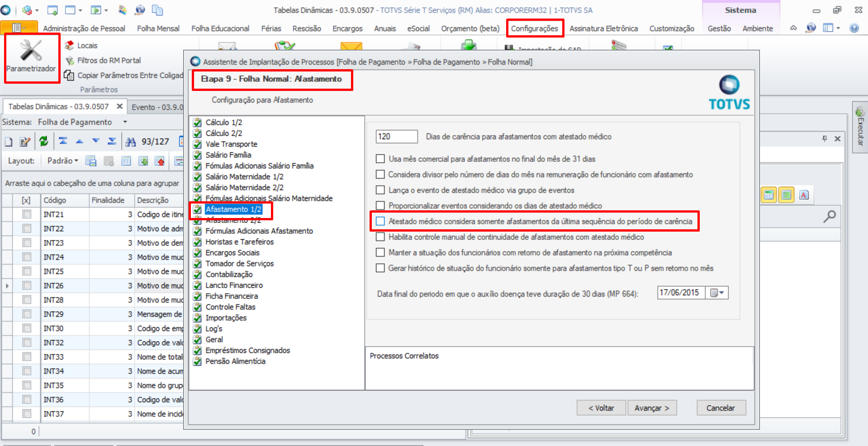The height and width of the screenshot is (446, 868).
Task: Select Vale Transporte in the steps list
Action: tap(231, 144)
